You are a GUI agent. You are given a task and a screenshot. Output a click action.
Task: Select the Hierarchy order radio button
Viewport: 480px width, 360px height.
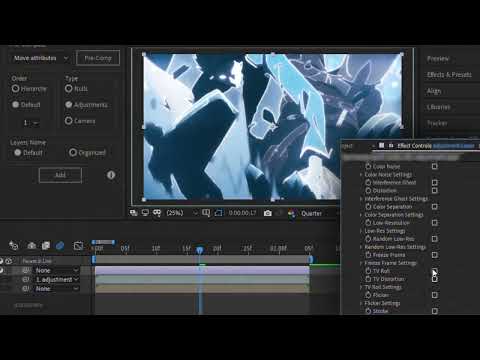click(15, 89)
